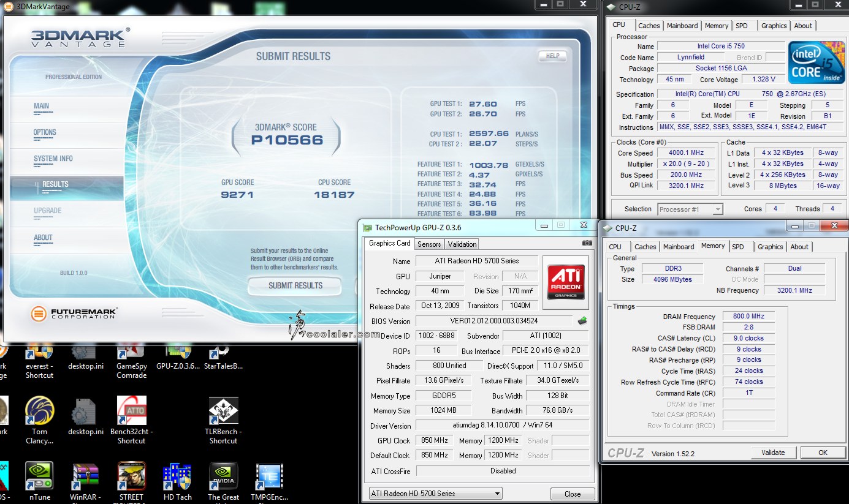Open the TMPGEnc desktop shortcut
Screen dimensions: 849x504
tap(269, 483)
